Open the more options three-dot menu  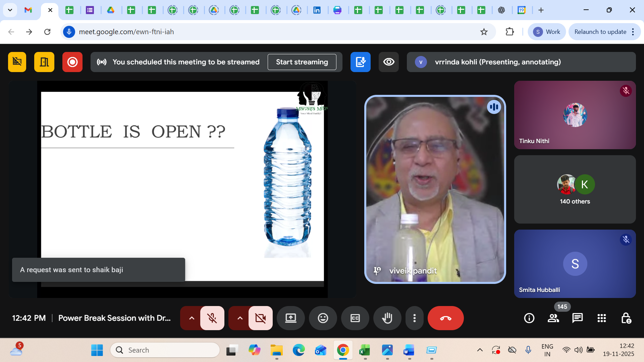(415, 318)
